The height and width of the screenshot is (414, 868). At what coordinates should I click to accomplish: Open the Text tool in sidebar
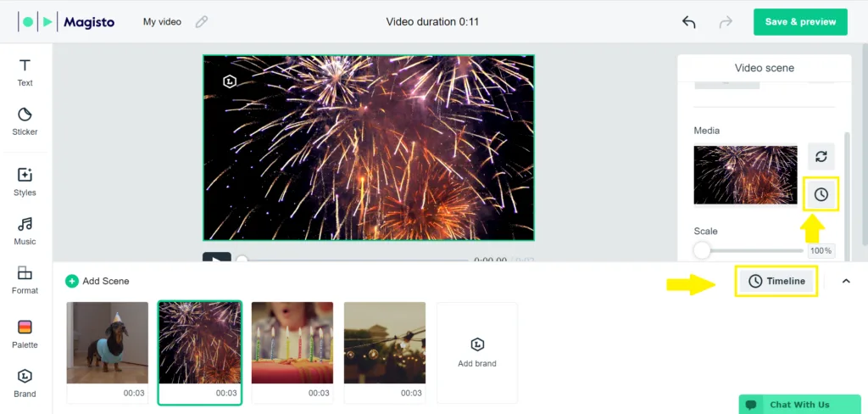coord(25,73)
